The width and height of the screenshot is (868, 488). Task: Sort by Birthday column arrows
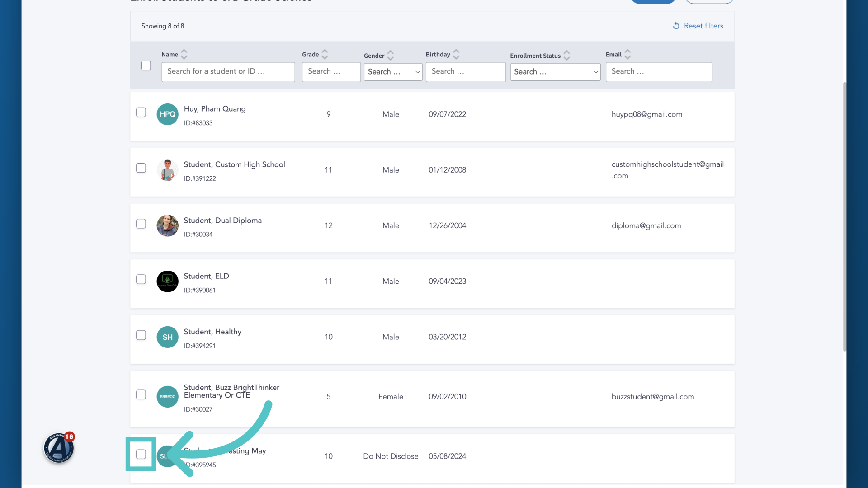click(456, 54)
